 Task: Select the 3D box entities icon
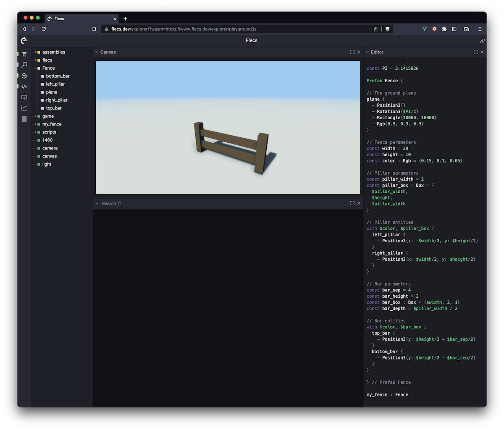pyautogui.click(x=24, y=76)
